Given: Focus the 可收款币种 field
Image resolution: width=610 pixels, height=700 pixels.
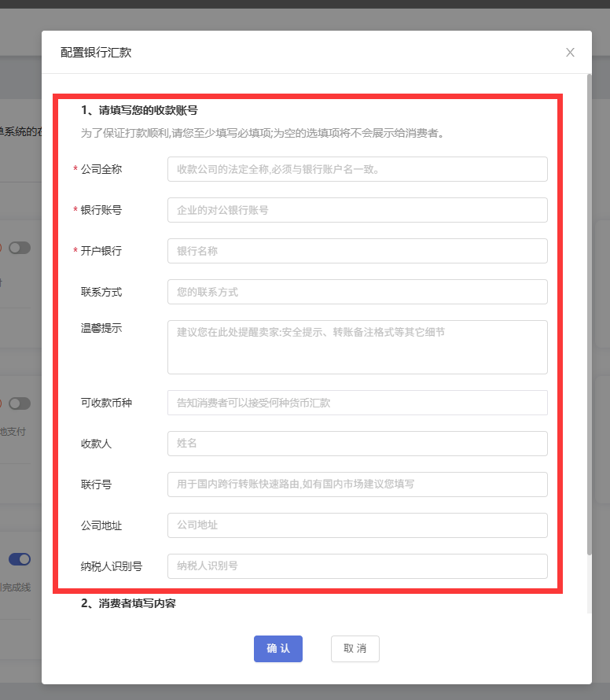Looking at the screenshot, I should 358,403.
